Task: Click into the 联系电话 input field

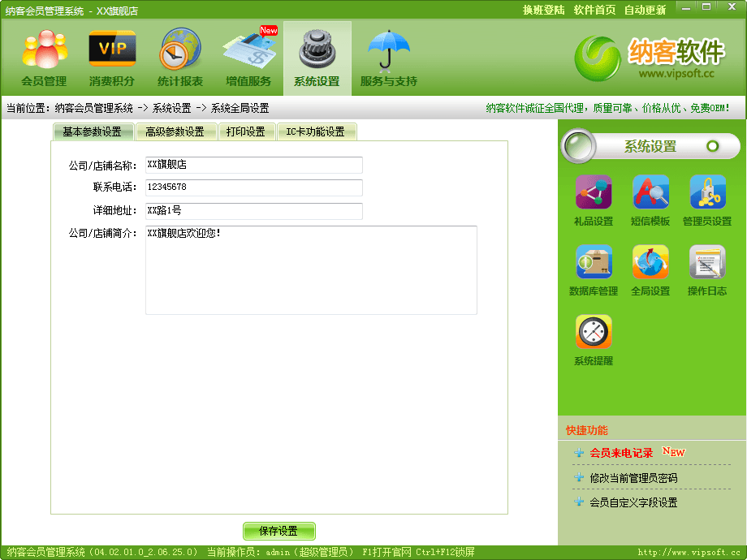Action: (253, 187)
